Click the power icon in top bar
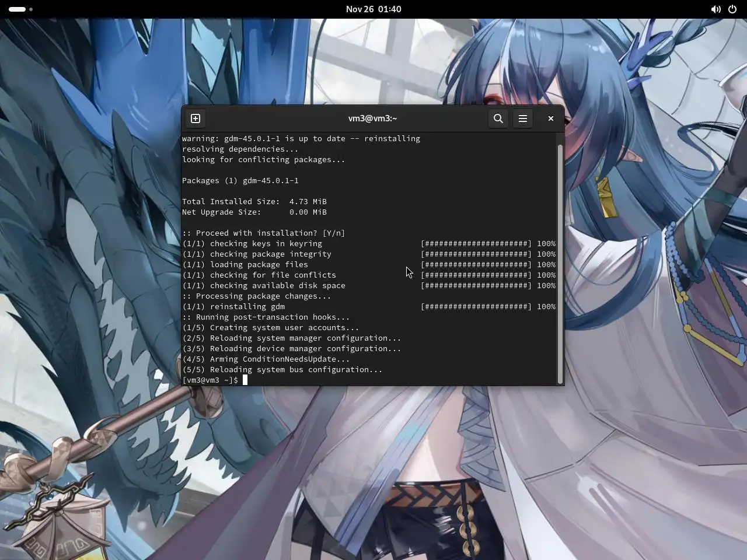 click(x=732, y=9)
